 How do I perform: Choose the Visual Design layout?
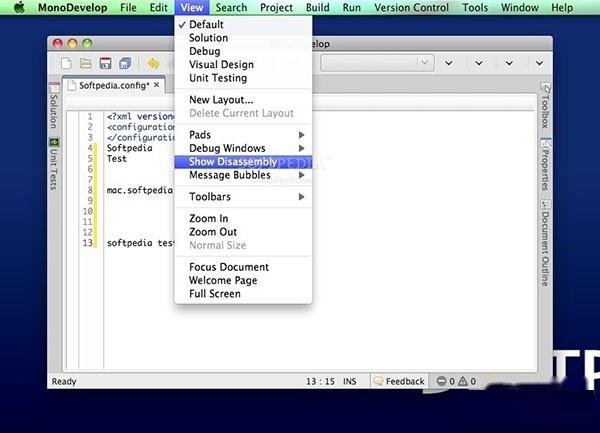click(x=243, y=65)
